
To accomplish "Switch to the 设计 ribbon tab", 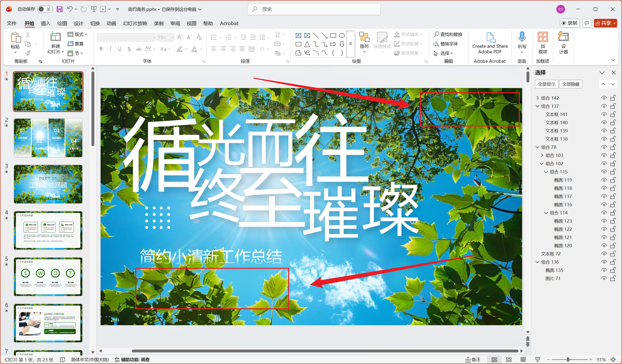I will (78, 23).
